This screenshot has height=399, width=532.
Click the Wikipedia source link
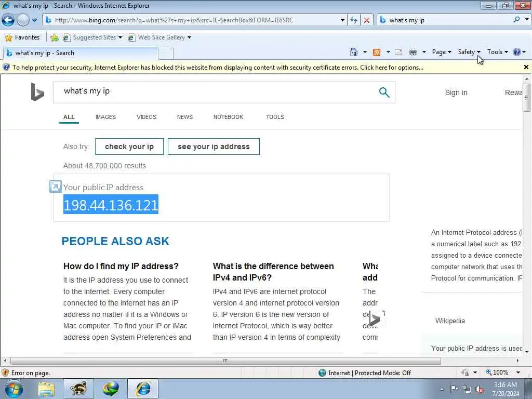(450, 321)
